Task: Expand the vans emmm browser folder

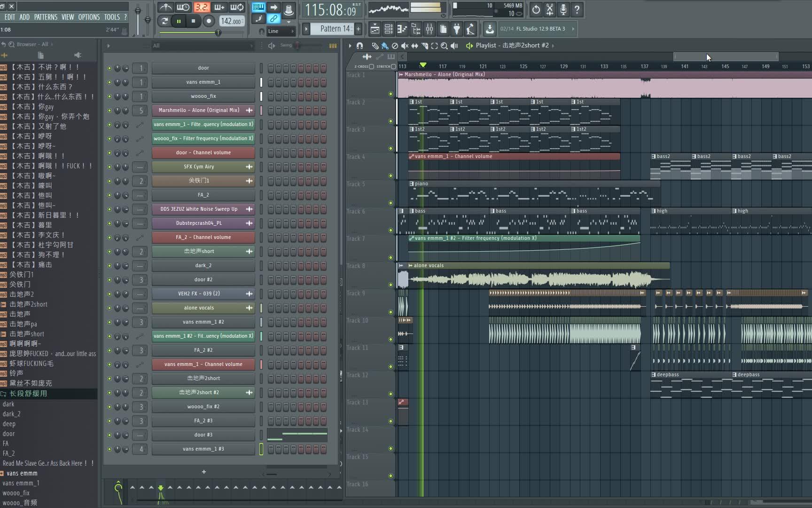Action: pos(2,474)
